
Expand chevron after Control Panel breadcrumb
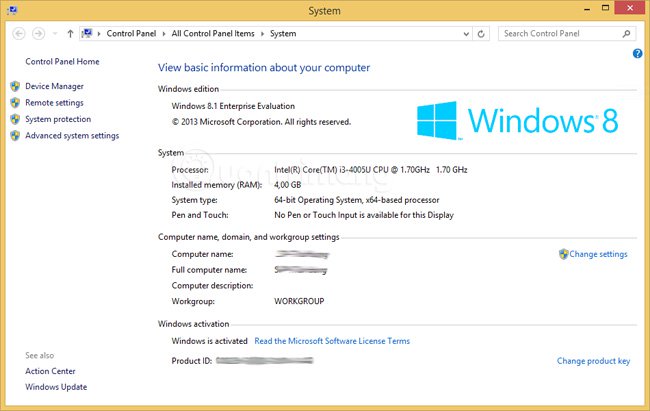(x=164, y=34)
